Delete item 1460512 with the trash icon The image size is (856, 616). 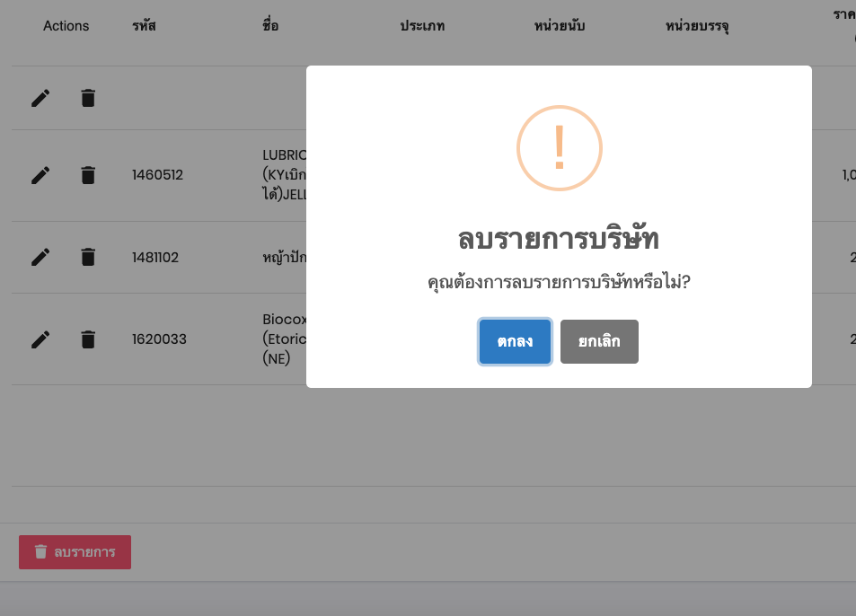click(88, 175)
